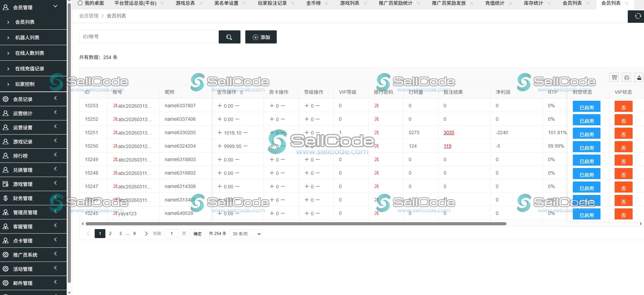Click the 邮件管理 gear icon
Screen dimensions: 644x295
point(6,283)
